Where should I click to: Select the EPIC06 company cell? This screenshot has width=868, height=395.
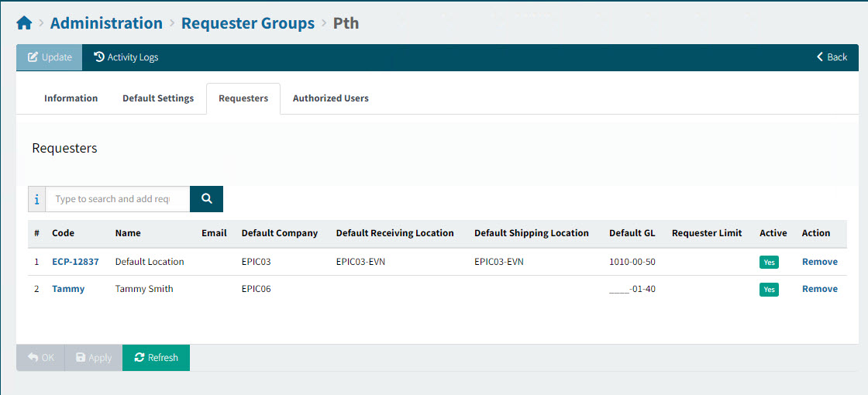pyautogui.click(x=257, y=289)
